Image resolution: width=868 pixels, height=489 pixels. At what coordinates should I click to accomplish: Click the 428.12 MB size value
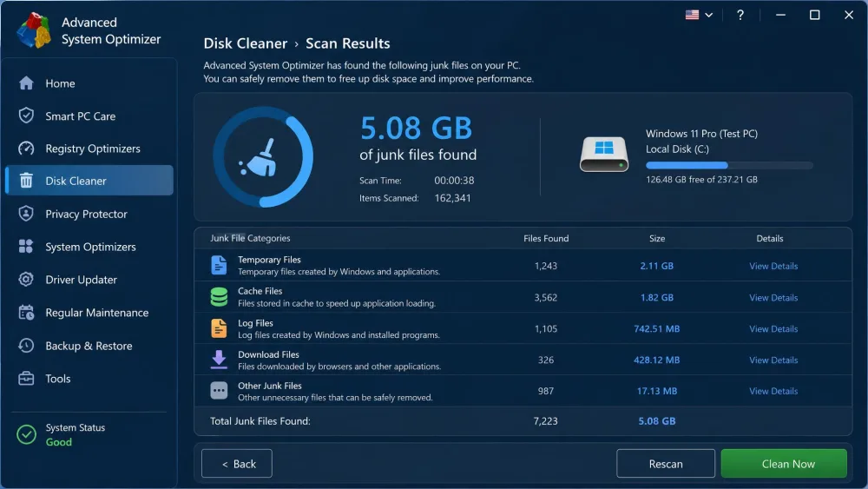(x=656, y=360)
